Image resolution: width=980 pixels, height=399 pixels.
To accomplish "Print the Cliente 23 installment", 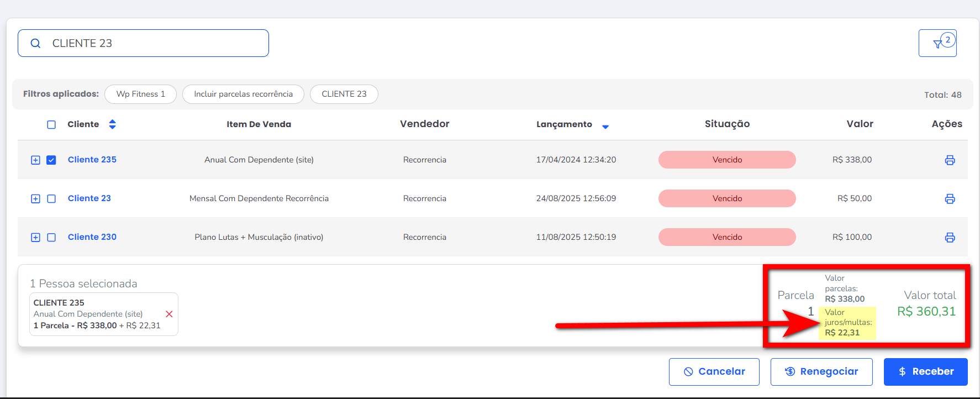I will [x=950, y=199].
